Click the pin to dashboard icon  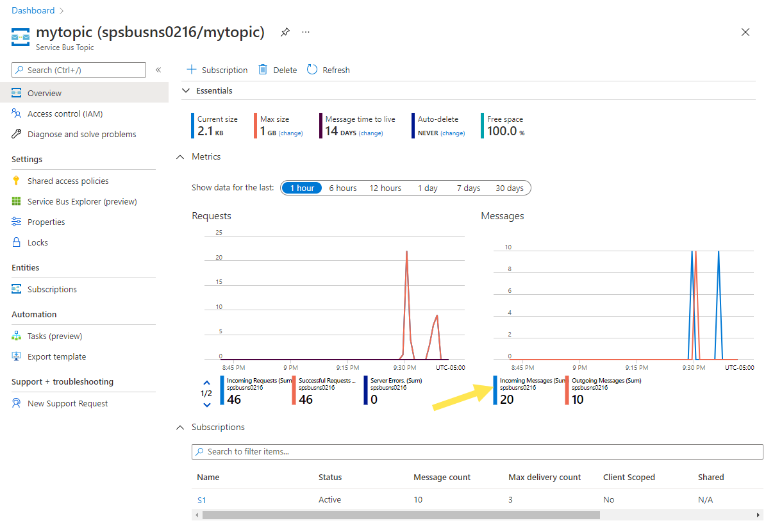[x=285, y=33]
